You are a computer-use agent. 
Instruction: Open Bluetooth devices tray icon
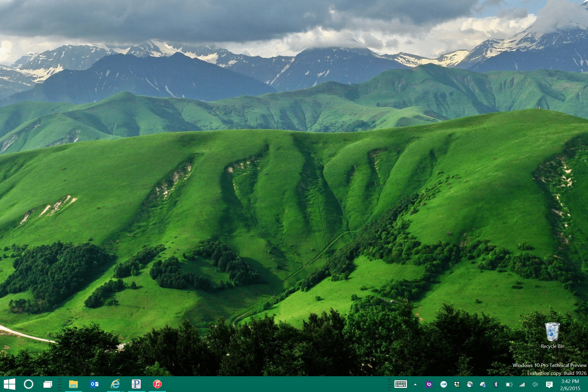pos(496,384)
